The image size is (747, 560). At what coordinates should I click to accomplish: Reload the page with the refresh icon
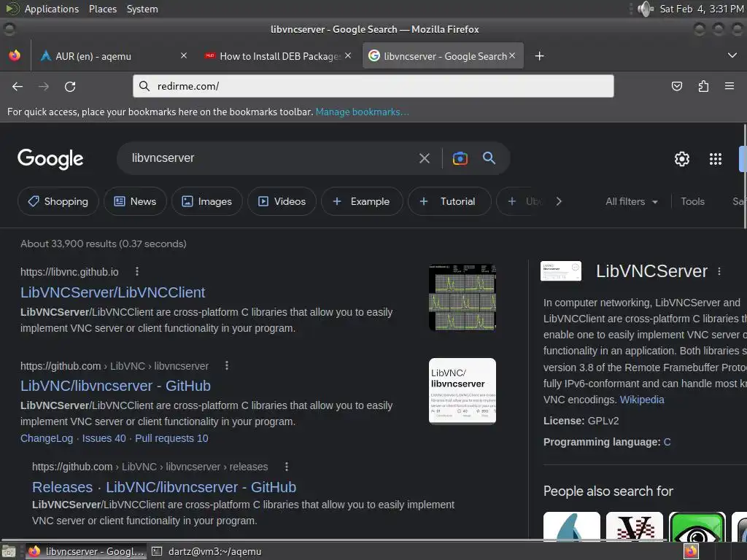(x=70, y=86)
